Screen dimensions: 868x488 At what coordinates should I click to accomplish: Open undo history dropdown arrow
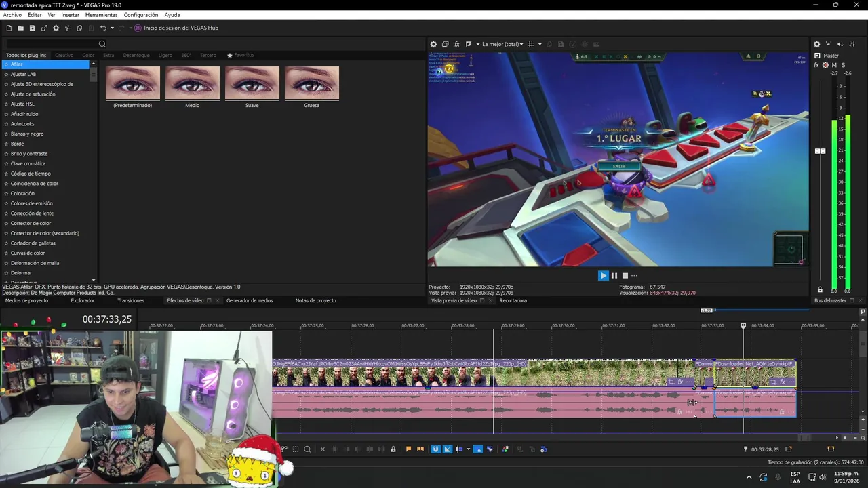pyautogui.click(x=112, y=28)
